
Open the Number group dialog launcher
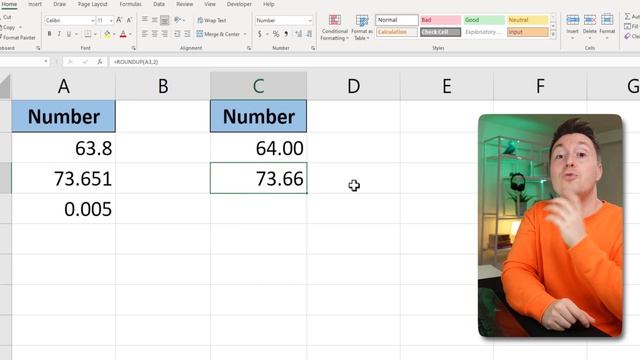[x=313, y=48]
